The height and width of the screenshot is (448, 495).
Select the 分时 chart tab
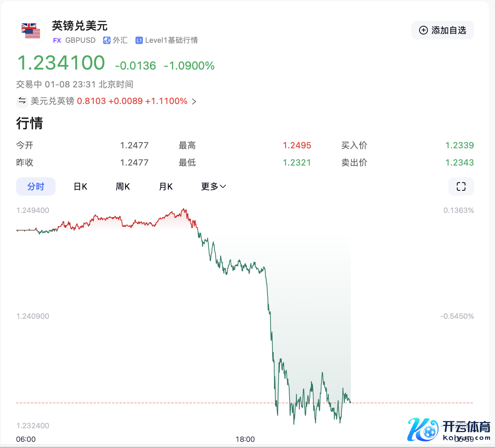(36, 186)
